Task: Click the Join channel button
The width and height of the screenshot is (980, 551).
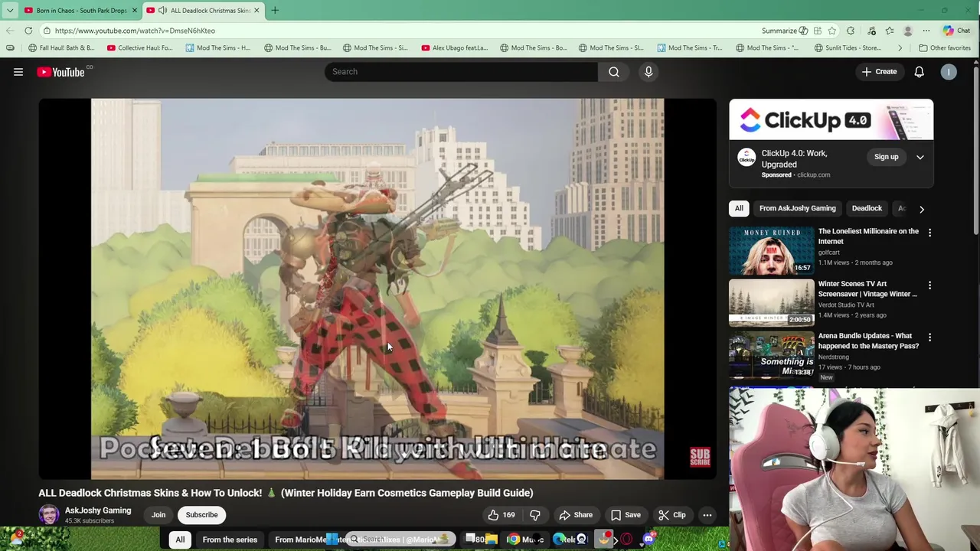Action: [158, 515]
